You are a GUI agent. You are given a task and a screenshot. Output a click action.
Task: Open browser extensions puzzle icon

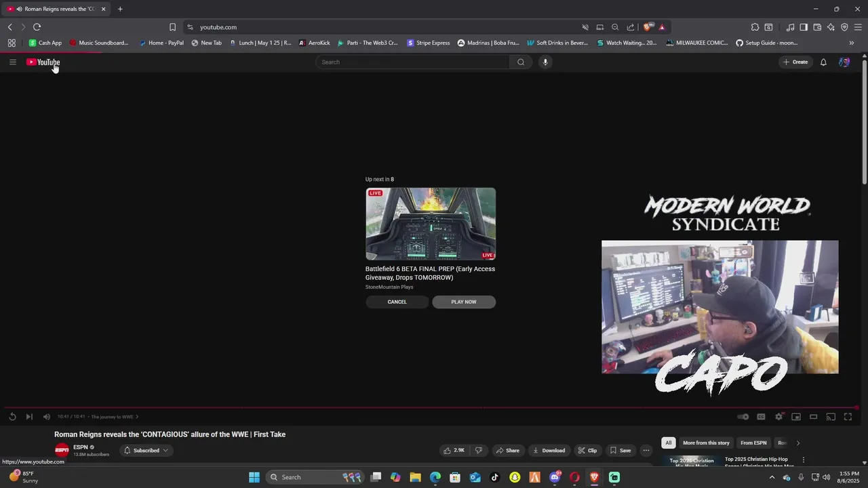[755, 27]
